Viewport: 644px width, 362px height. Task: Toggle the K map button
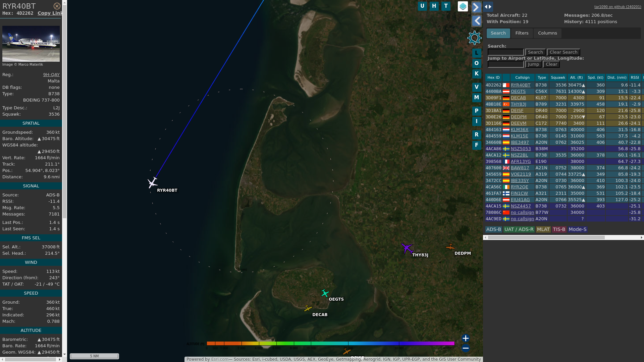(477, 74)
